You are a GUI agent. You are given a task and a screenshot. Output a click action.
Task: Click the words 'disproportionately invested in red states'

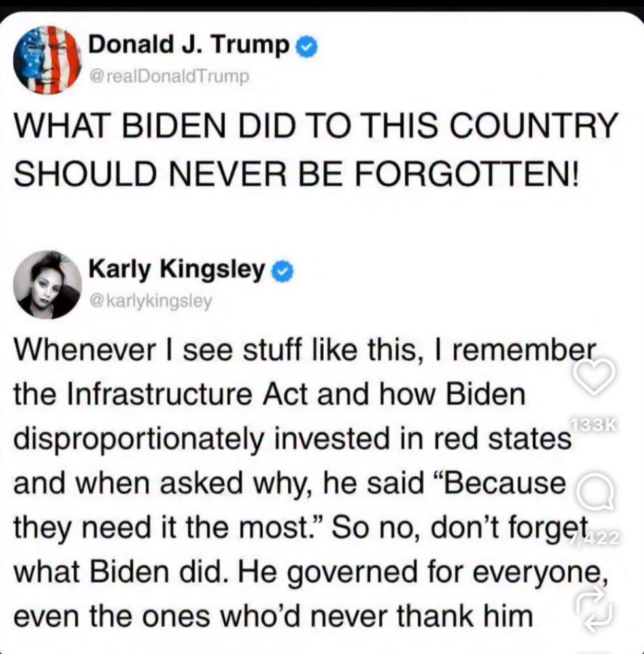click(x=292, y=440)
